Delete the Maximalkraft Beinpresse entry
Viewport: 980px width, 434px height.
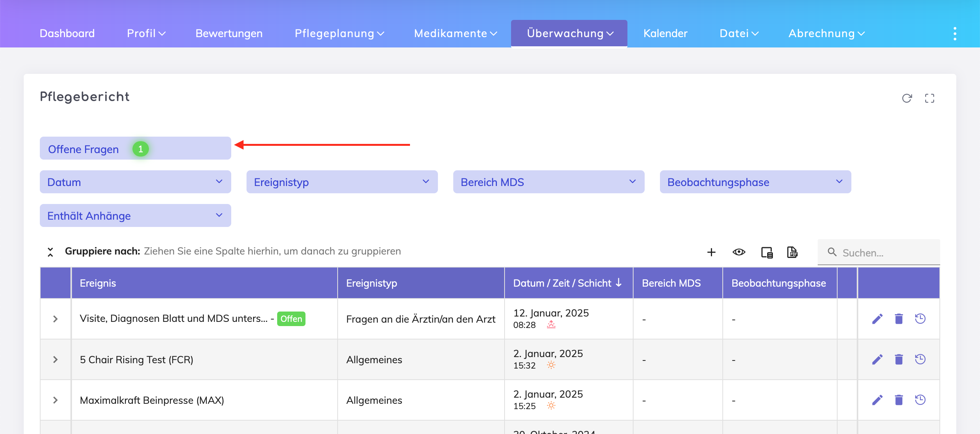[899, 400]
